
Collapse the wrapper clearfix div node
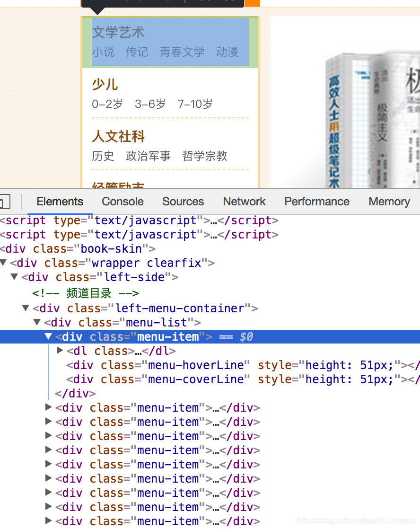(4, 262)
